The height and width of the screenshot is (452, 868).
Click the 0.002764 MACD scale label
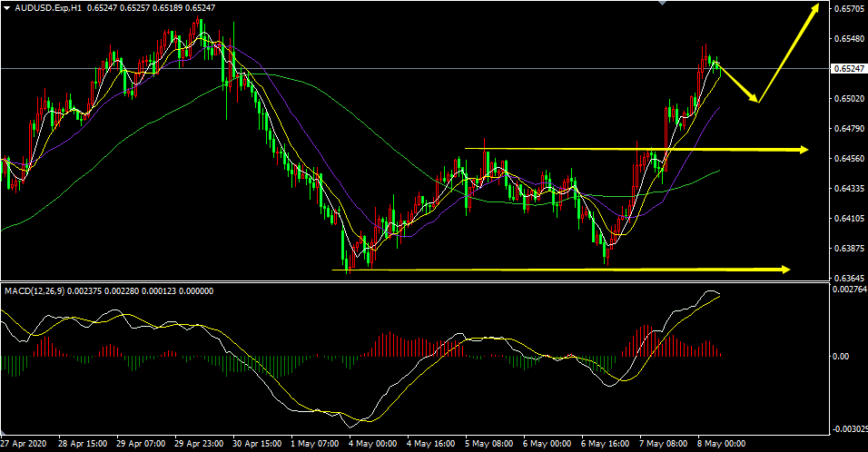point(850,290)
